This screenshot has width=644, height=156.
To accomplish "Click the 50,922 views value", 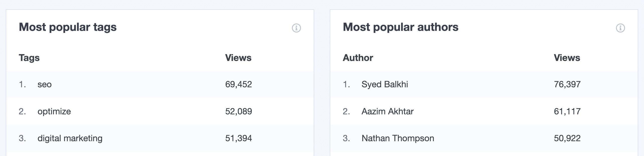I will [567, 138].
